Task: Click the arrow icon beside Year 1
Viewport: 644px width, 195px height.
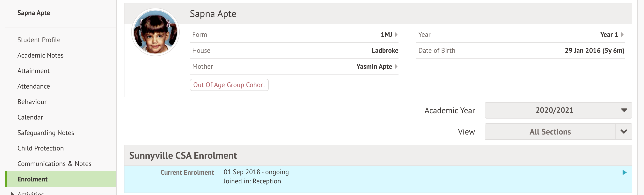Action: [622, 34]
